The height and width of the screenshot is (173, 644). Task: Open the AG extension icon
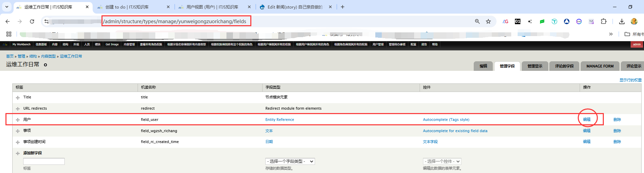[505, 21]
